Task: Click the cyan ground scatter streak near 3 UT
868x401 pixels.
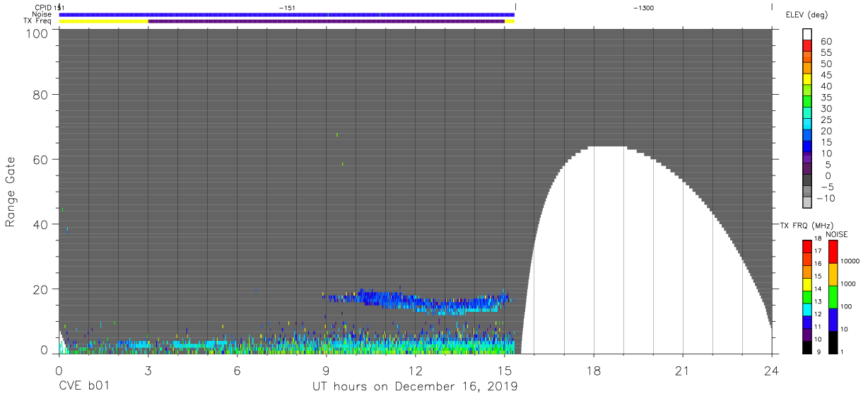Action: coord(133,344)
